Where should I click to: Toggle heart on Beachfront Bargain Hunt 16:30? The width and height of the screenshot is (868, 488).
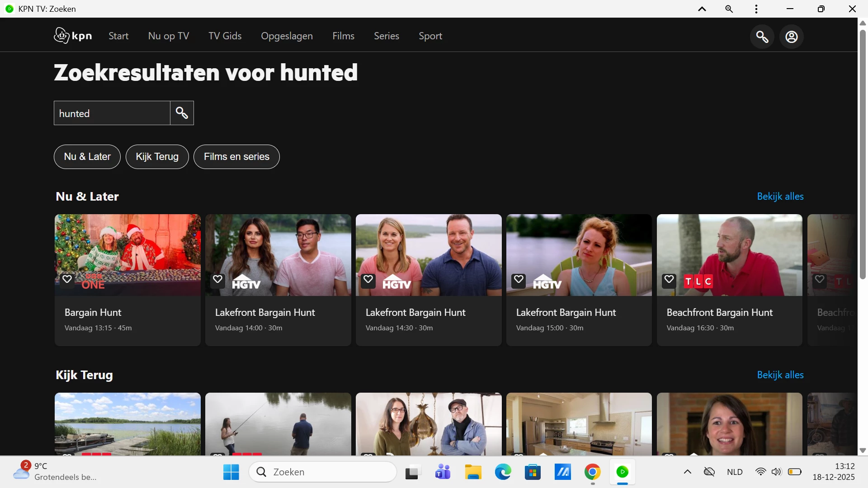click(x=669, y=279)
